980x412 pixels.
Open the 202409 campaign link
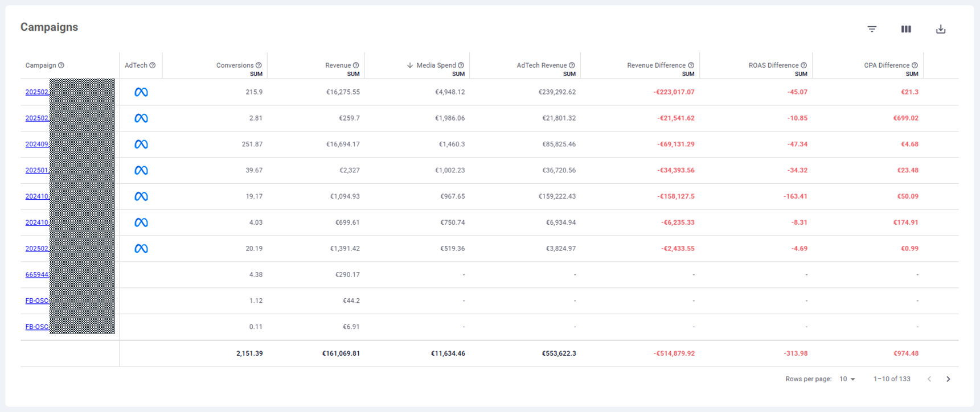38,145
